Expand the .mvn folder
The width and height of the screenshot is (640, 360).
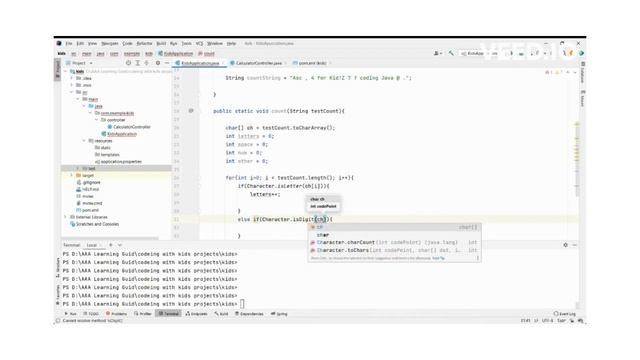72,85
